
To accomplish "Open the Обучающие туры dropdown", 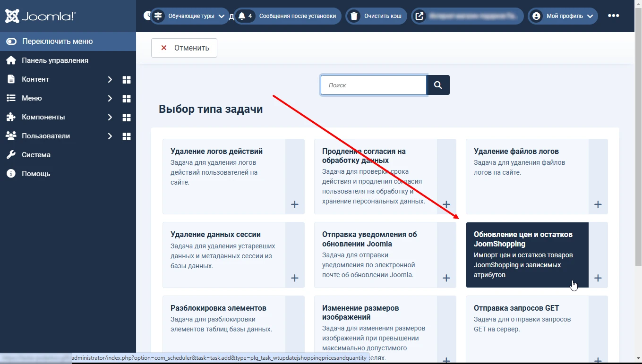I will (x=190, y=16).
